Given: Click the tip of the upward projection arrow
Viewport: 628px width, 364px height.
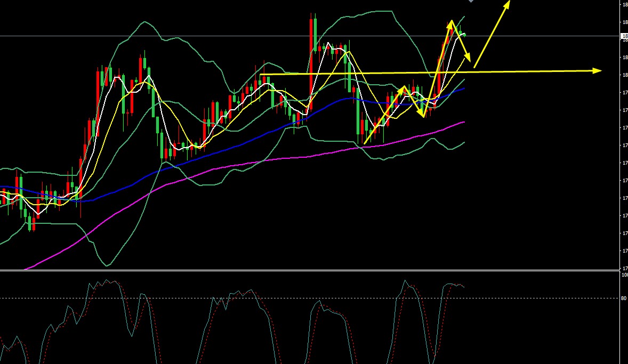Looking at the screenshot, I should tap(508, 3).
